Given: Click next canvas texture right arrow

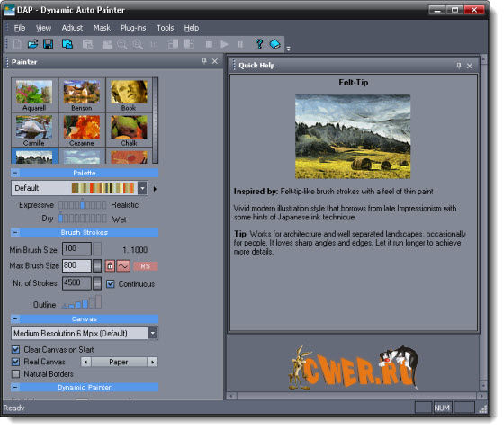Looking at the screenshot, I should (152, 362).
